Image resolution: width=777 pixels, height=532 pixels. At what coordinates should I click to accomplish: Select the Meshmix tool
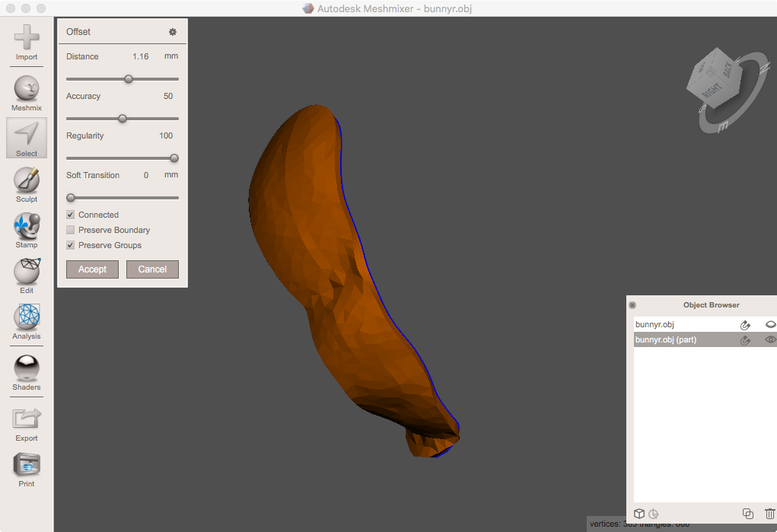26,90
